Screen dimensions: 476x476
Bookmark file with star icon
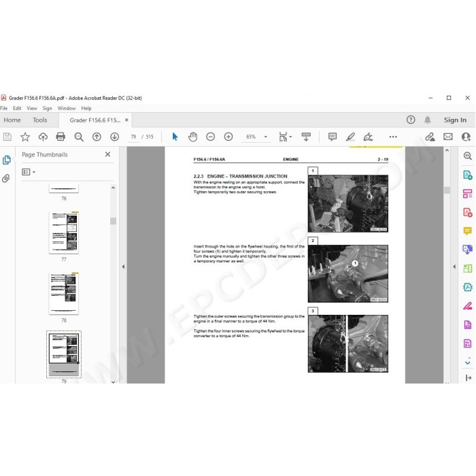pyautogui.click(x=25, y=137)
